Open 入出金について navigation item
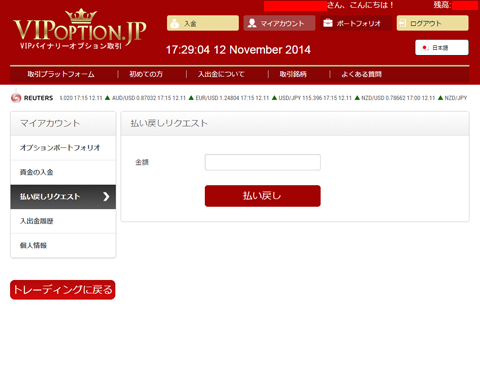The height and width of the screenshot is (380, 480). coord(221,74)
